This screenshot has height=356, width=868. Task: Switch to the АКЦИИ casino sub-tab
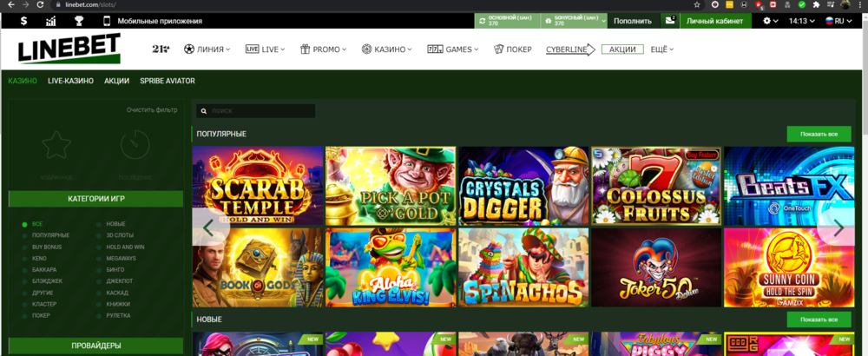[x=117, y=81]
